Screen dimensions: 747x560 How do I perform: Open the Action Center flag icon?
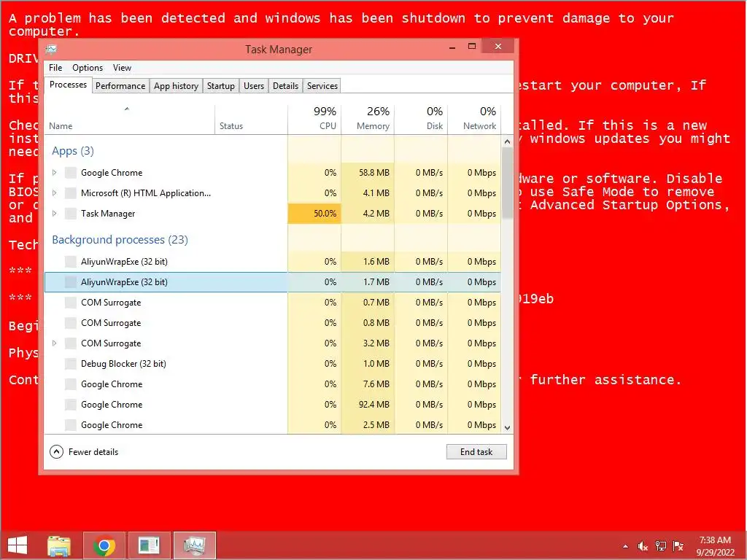(678, 546)
